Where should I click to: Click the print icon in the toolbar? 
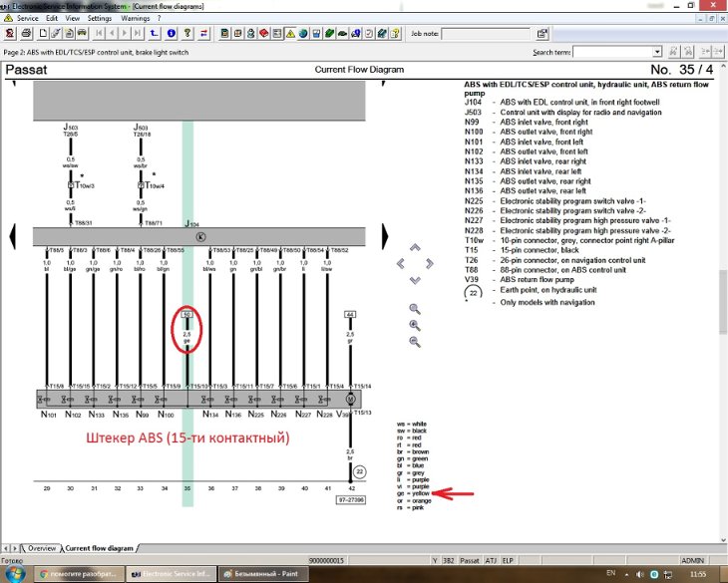point(26,34)
